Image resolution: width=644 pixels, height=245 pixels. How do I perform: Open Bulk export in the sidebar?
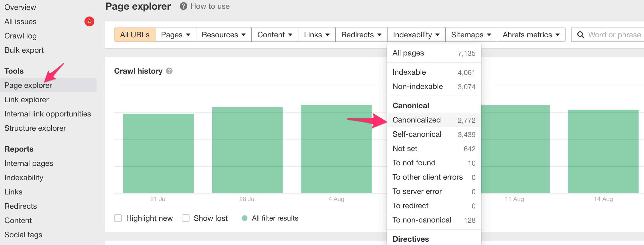pyautogui.click(x=24, y=50)
